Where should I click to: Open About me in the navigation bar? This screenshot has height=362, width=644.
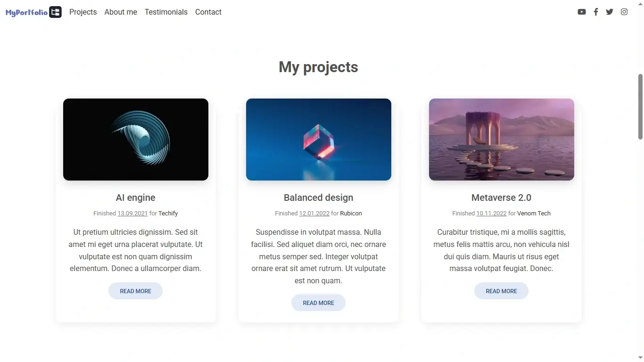click(121, 12)
